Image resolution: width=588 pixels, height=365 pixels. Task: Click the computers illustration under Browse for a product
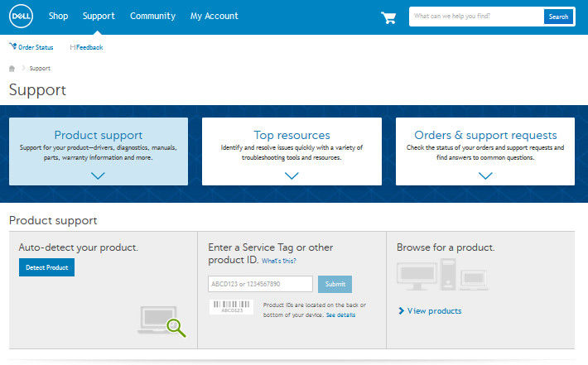pos(442,275)
